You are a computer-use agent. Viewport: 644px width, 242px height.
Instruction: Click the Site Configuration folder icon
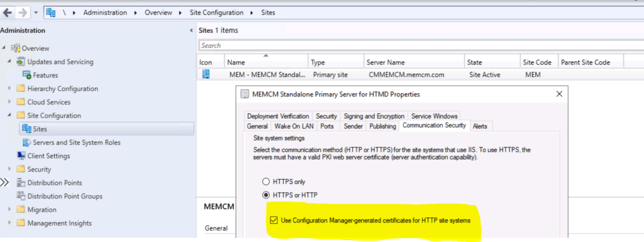click(x=21, y=116)
